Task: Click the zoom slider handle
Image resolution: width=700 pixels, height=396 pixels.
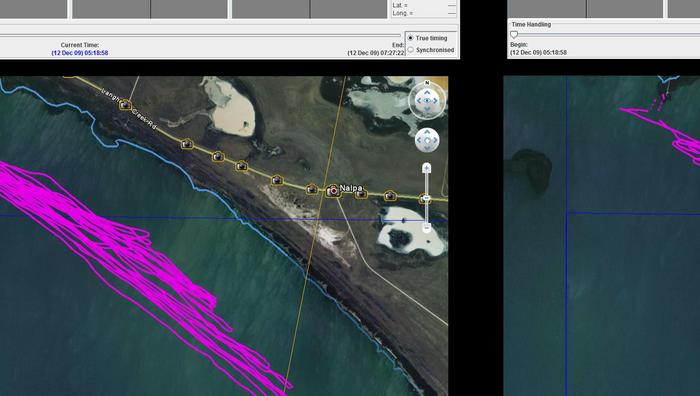Action: tap(426, 197)
